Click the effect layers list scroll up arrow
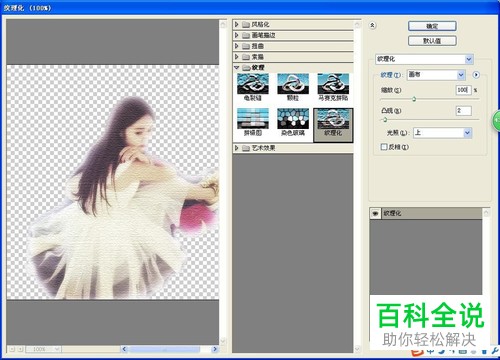The image size is (500, 360). point(486,213)
